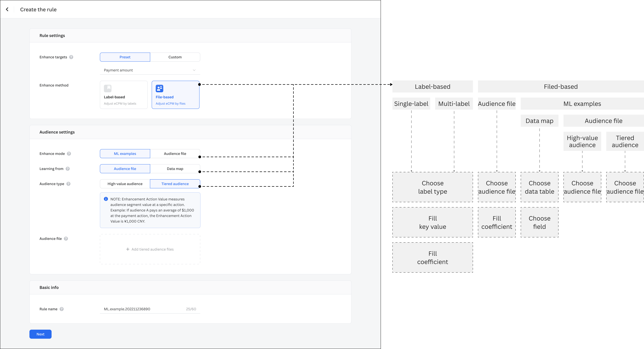Set Enhance mode to Audience file
644x349 pixels.
[175, 154]
